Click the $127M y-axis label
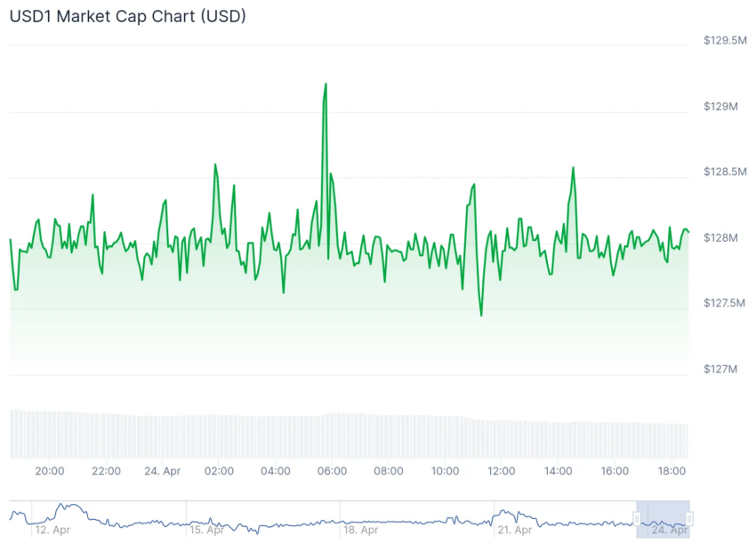 (x=720, y=369)
